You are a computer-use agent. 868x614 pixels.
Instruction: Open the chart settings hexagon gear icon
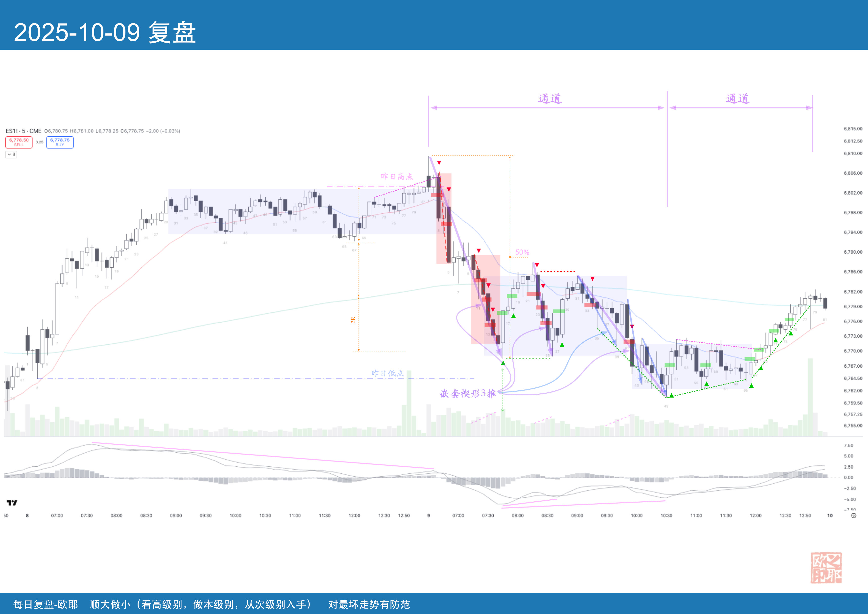coord(853,516)
